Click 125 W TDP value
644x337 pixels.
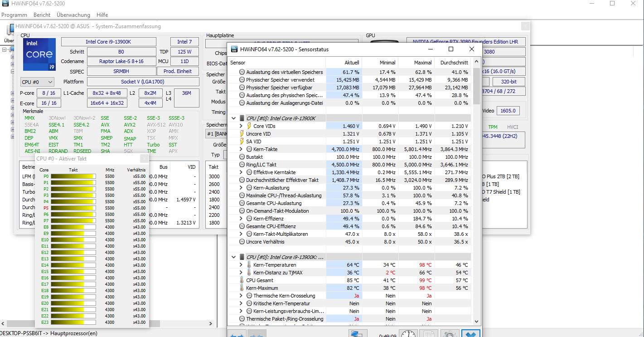(184, 52)
